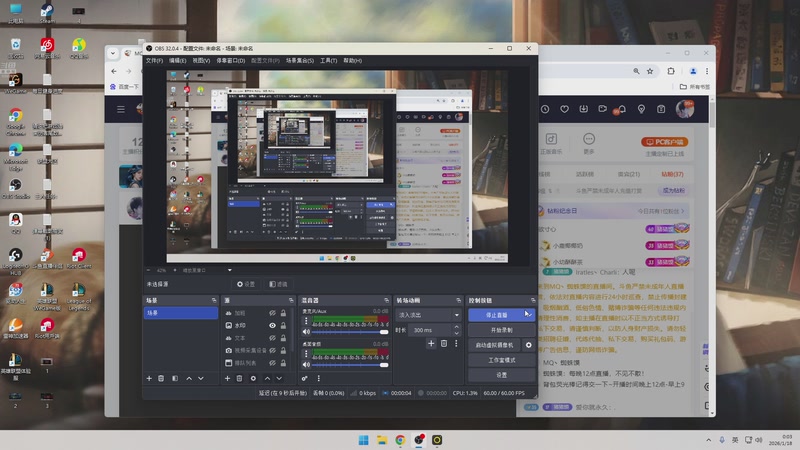Pop out the 控制按钮 dock panel

point(533,301)
